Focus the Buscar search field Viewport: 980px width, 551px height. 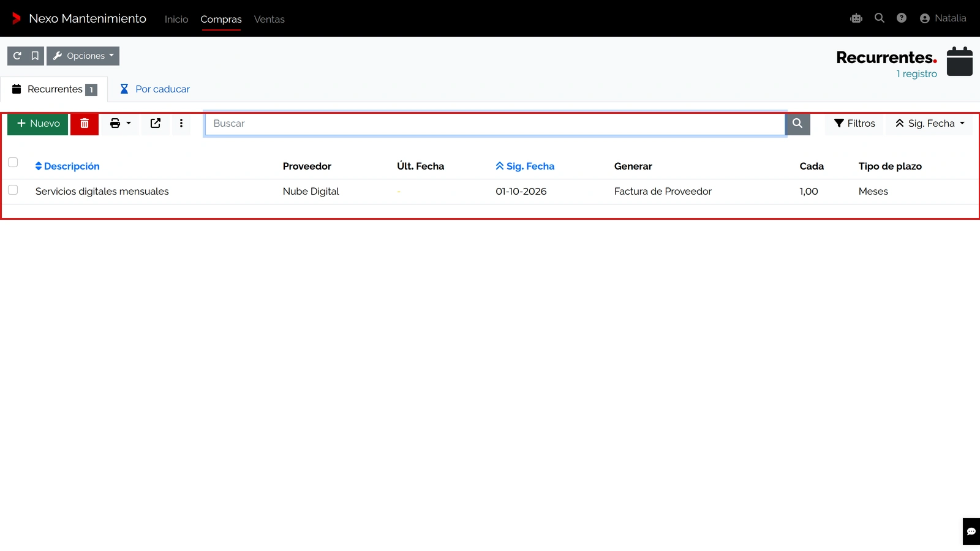pos(495,124)
